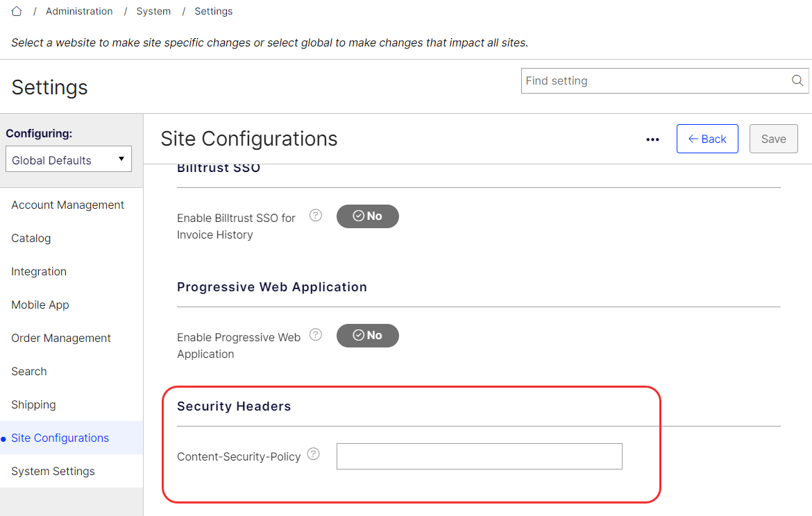The image size is (812, 516).
Task: Click the Back button
Action: click(707, 139)
